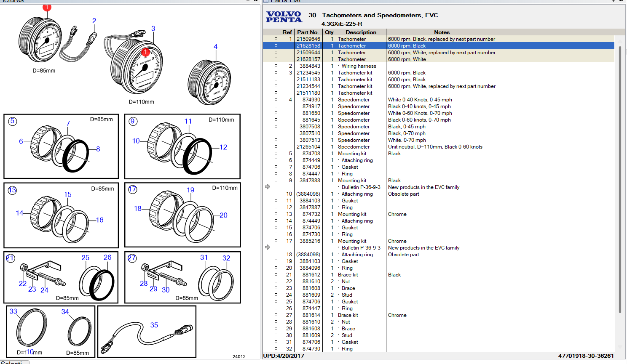Select callout 35 on the cable diagram
This screenshot has width=627, height=364.
coord(154,325)
